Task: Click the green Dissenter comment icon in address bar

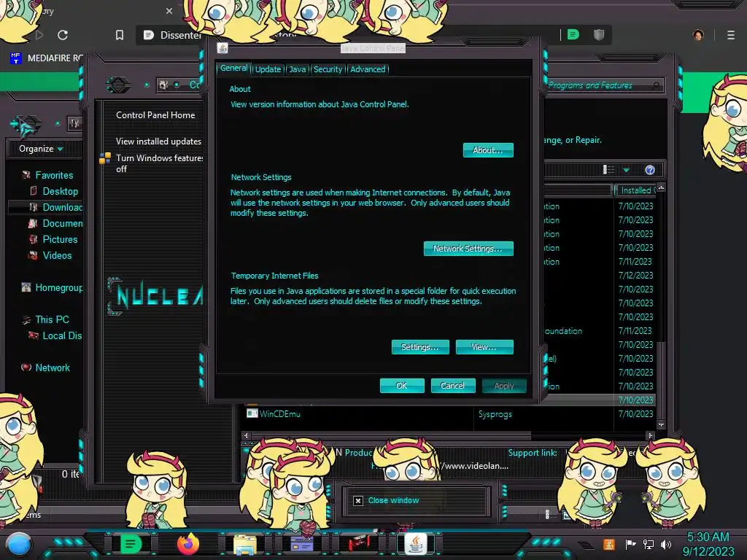Action: point(573,34)
